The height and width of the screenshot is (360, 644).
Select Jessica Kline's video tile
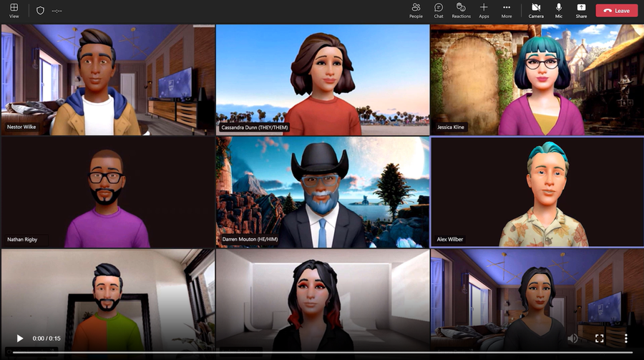[537, 79]
